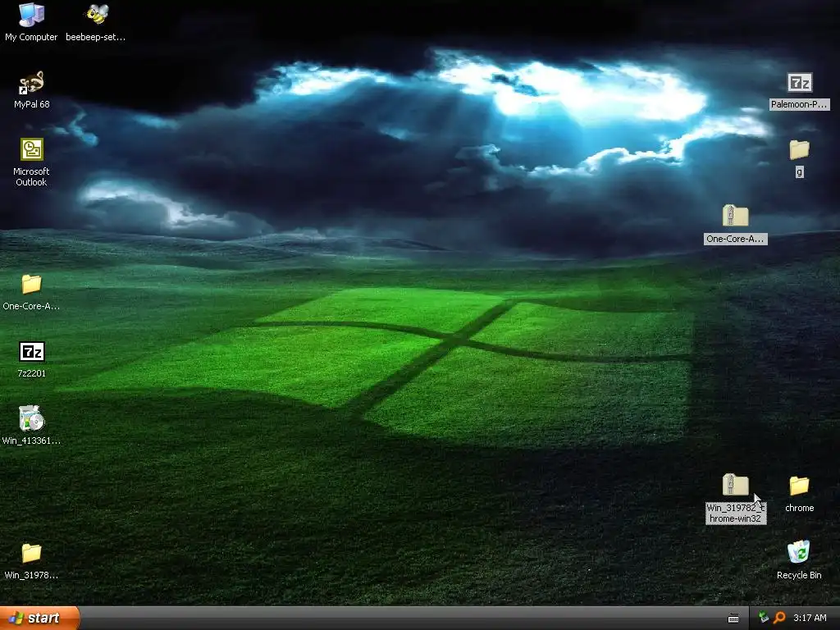
Task: Click the keyboard icon on the taskbar
Action: tap(733, 619)
